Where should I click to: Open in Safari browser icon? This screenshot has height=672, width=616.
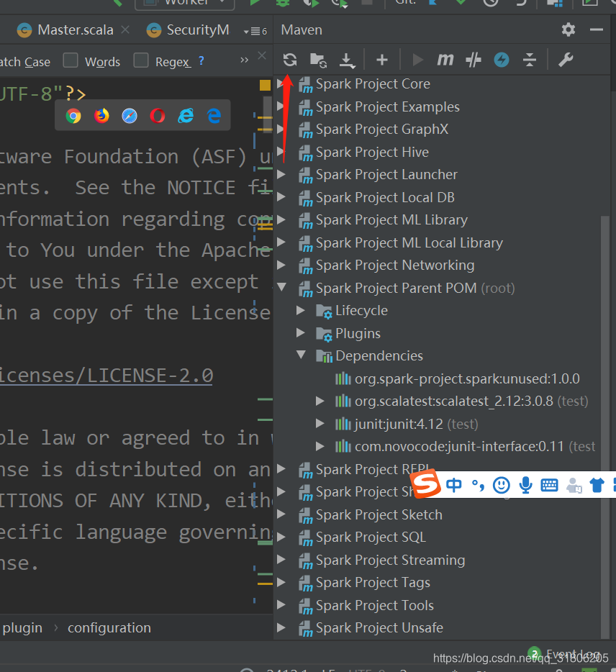130,116
